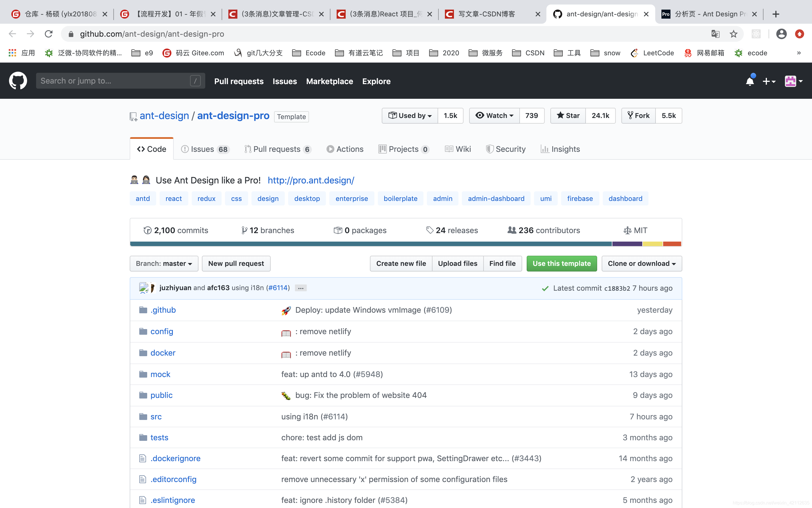Open the .github folder
The width and height of the screenshot is (812, 508).
click(163, 310)
